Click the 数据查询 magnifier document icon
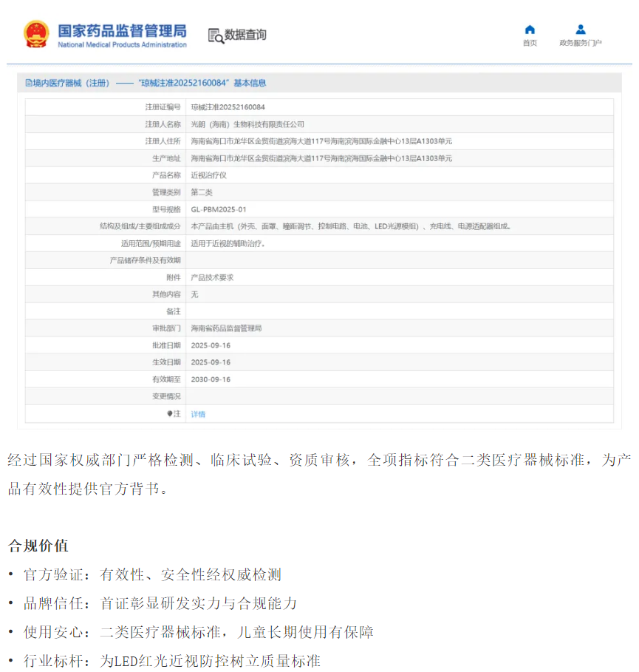639x672 pixels. [x=215, y=35]
